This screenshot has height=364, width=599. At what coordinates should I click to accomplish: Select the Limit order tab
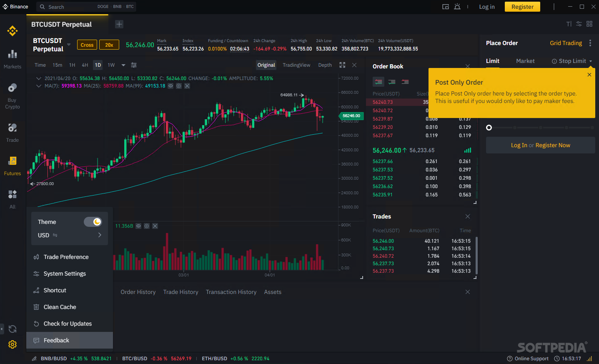pyautogui.click(x=493, y=61)
